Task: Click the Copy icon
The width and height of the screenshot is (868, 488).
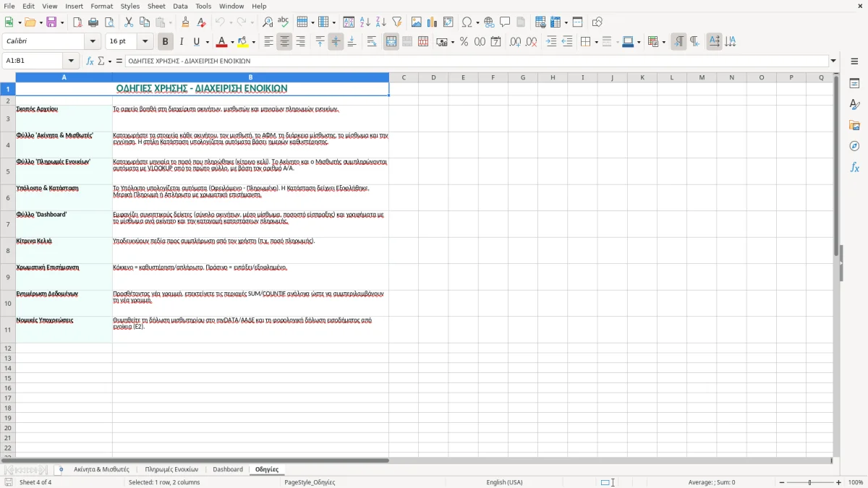Action: (145, 22)
